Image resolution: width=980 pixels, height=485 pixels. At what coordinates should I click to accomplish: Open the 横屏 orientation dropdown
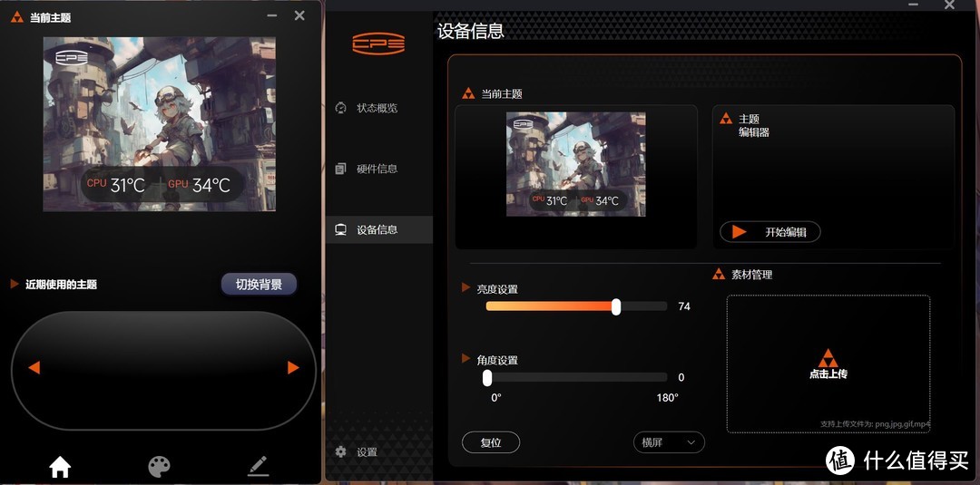coord(669,442)
